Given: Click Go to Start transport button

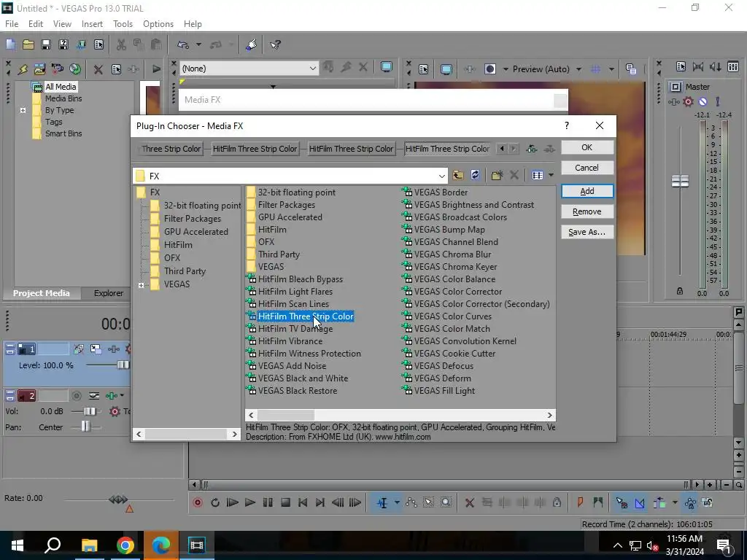Looking at the screenshot, I should click(x=303, y=502).
